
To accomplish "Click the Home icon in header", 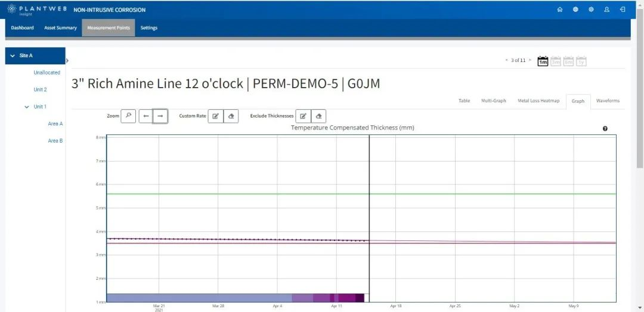I will pos(559,10).
